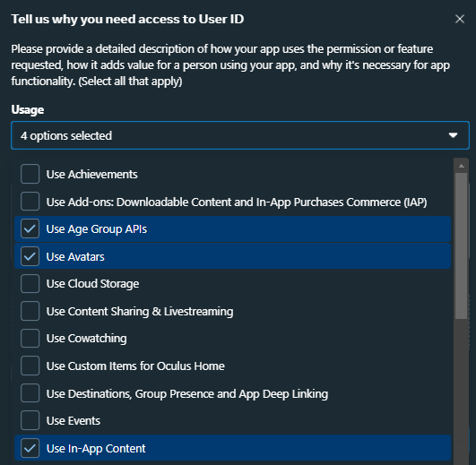Enable Use Add-ons Downloadable Content option

30,201
